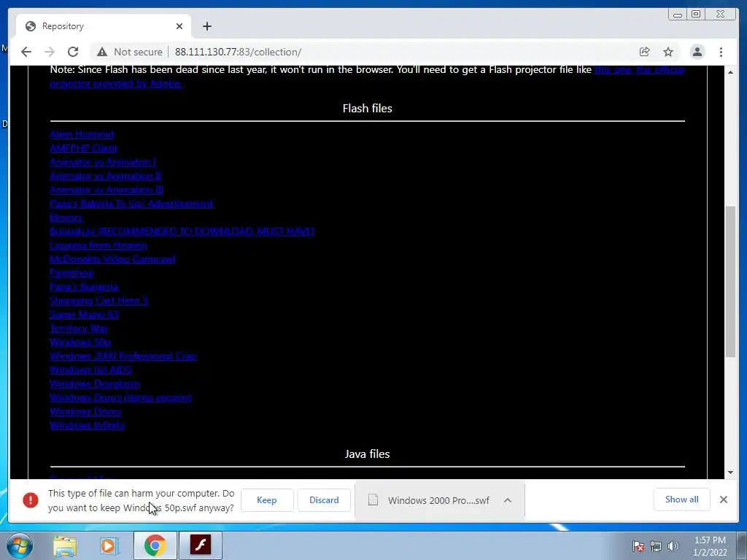
Task: Click the Action Center flag tray icon
Action: coord(638,546)
